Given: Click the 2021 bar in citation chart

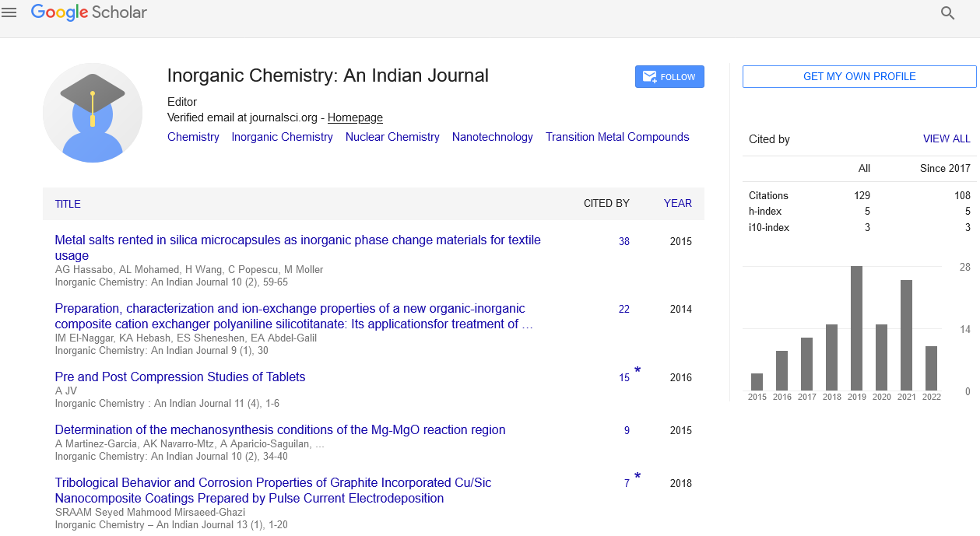Looking at the screenshot, I should pos(906,335).
